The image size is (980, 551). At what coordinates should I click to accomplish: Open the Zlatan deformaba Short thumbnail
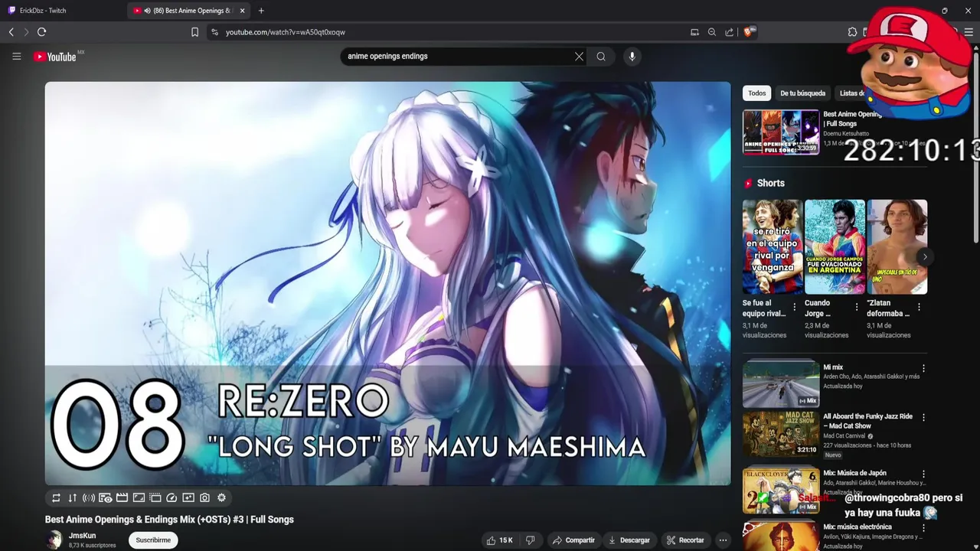pyautogui.click(x=897, y=246)
